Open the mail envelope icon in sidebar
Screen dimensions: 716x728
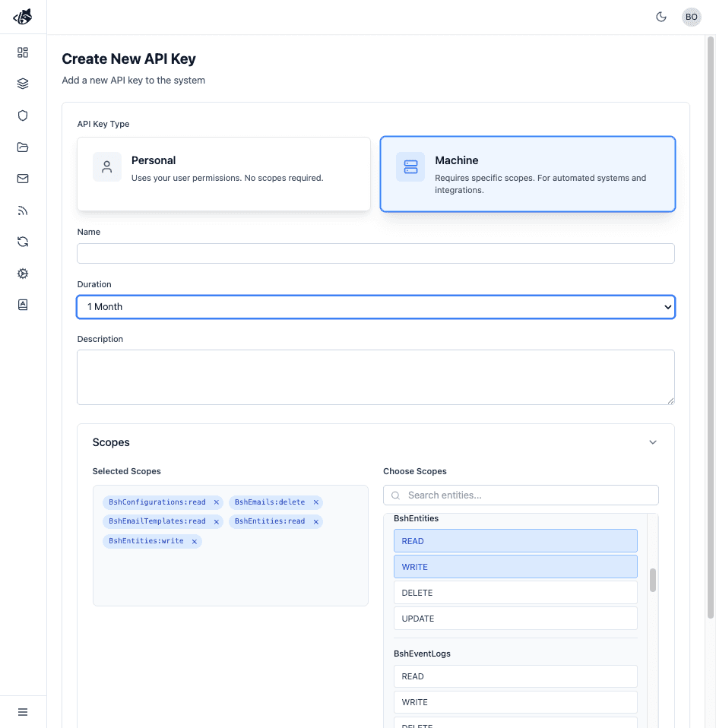click(23, 179)
